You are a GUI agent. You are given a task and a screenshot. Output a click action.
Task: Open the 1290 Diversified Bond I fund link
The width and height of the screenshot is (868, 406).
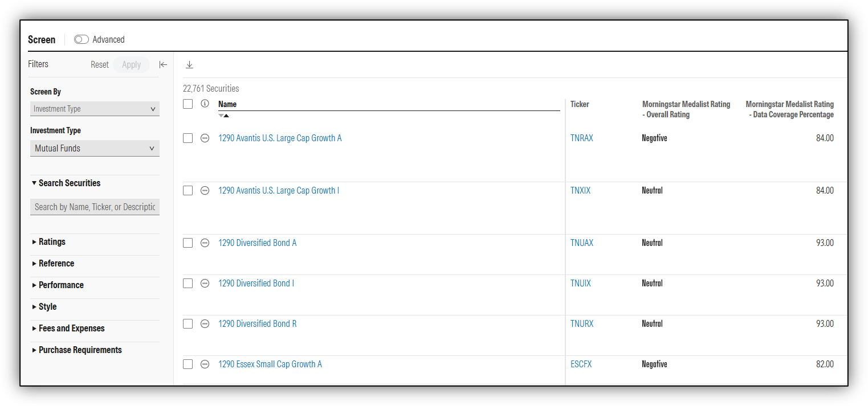click(x=256, y=284)
